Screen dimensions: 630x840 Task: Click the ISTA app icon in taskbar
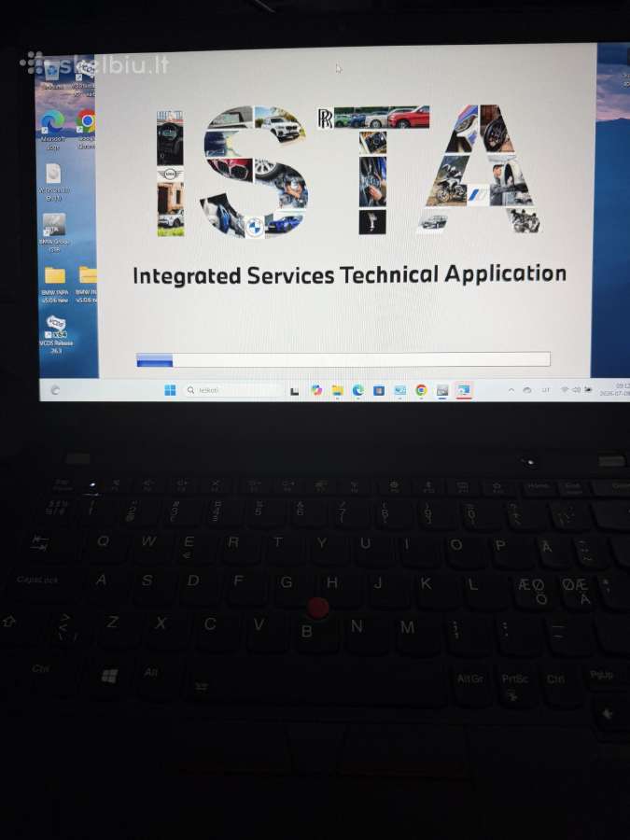[463, 390]
